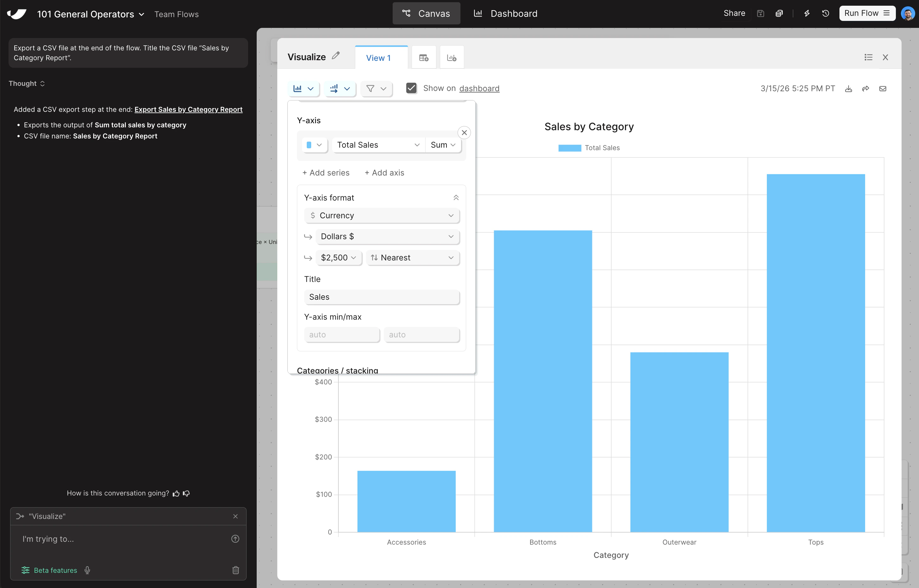919x588 pixels.
Task: Click the microphone voice input icon
Action: coord(87,570)
